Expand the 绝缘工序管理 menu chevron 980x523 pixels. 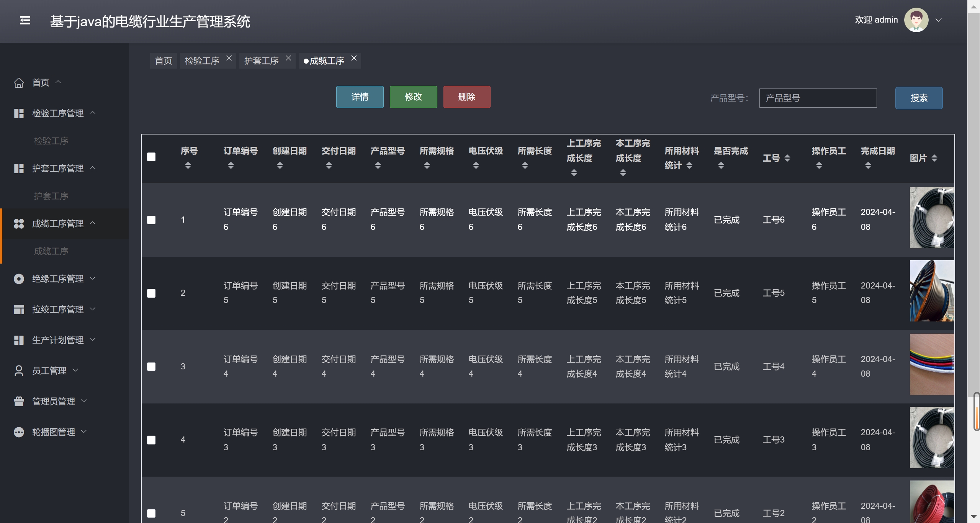[93, 278]
